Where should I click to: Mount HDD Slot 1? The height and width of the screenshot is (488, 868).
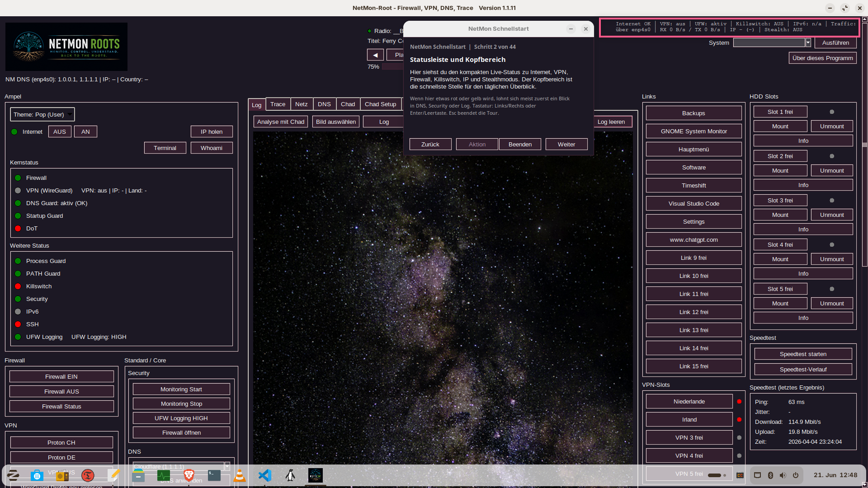tap(780, 126)
